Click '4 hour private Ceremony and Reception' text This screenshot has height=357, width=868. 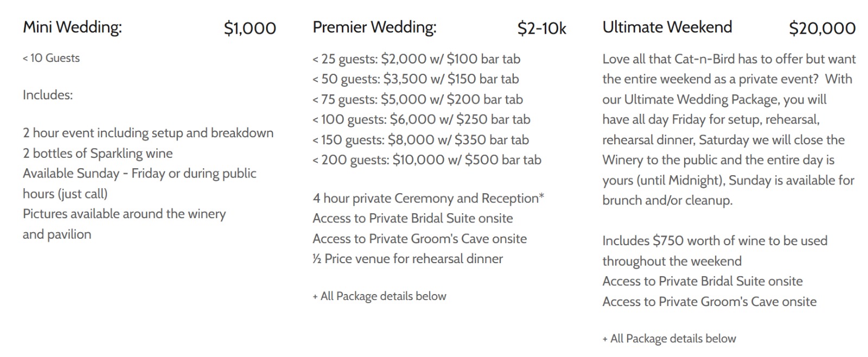(428, 199)
